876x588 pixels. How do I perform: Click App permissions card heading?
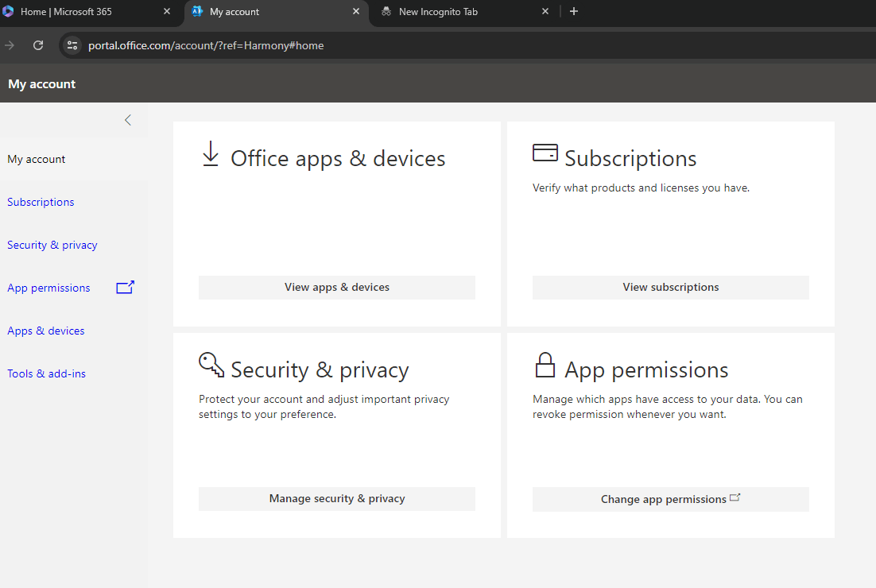tap(646, 370)
